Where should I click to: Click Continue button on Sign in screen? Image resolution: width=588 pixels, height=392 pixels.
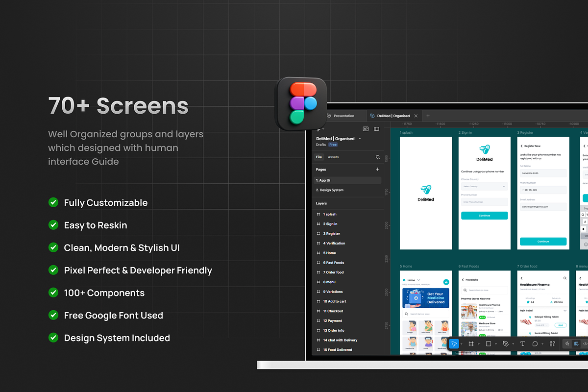click(484, 216)
